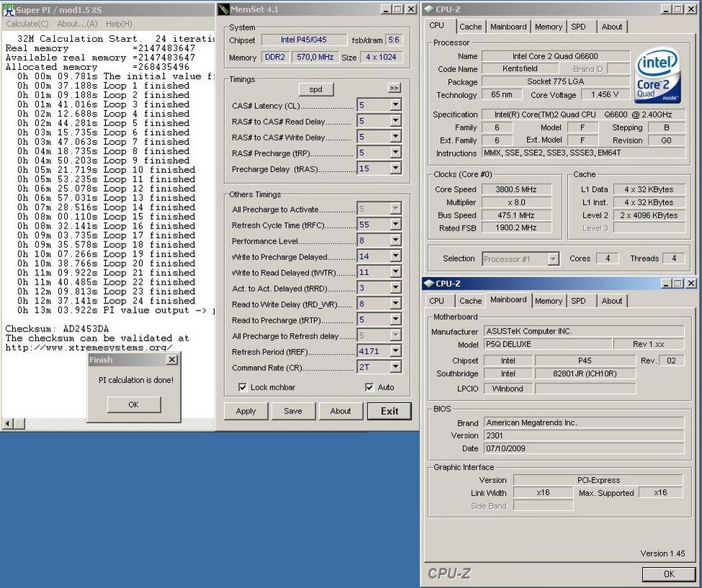The height and width of the screenshot is (588, 702).
Task: Open the Act. to Act. Delayed (tRRD) dropdown
Action: click(395, 288)
